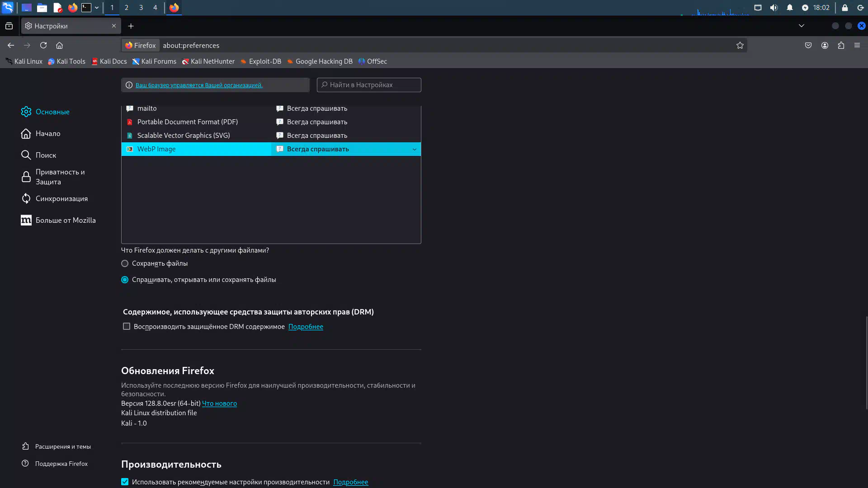Switch to workspace 2
The image size is (868, 488).
[127, 8]
